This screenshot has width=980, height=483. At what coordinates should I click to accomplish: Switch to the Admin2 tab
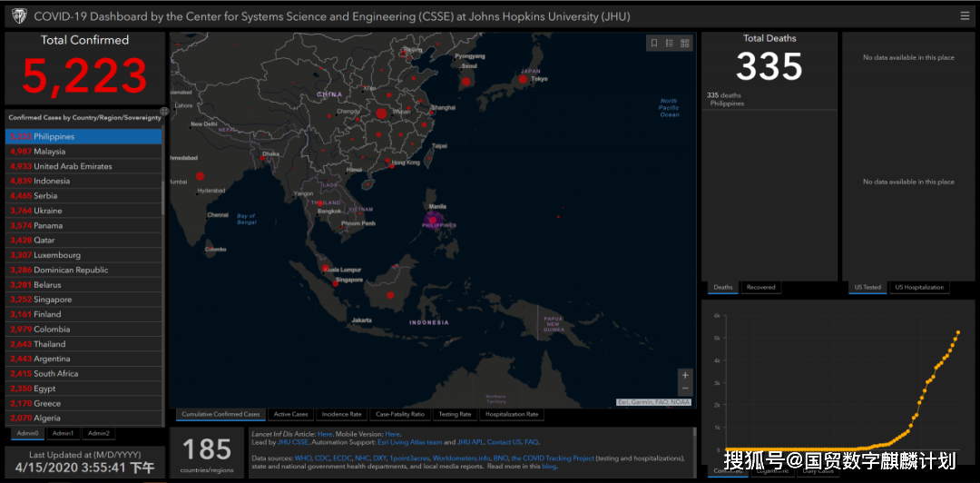click(98, 433)
